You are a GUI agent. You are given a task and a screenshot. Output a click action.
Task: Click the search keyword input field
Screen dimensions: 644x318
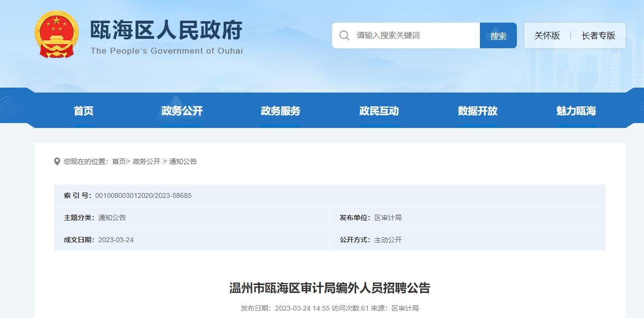pyautogui.click(x=414, y=35)
